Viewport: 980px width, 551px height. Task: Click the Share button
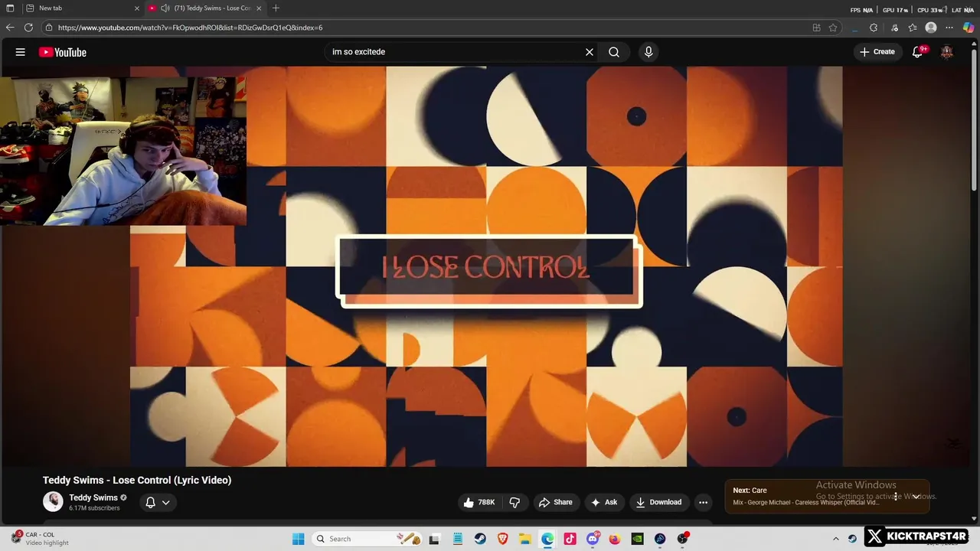coord(555,502)
